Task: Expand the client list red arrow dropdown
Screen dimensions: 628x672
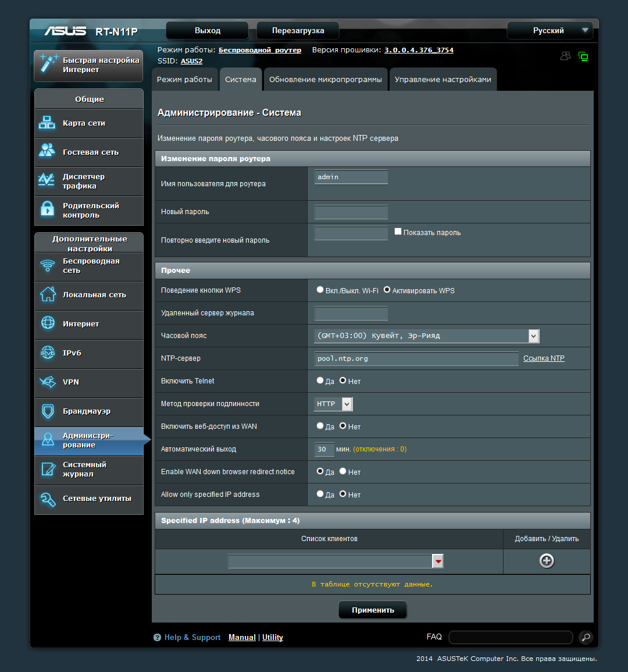Action: (438, 561)
